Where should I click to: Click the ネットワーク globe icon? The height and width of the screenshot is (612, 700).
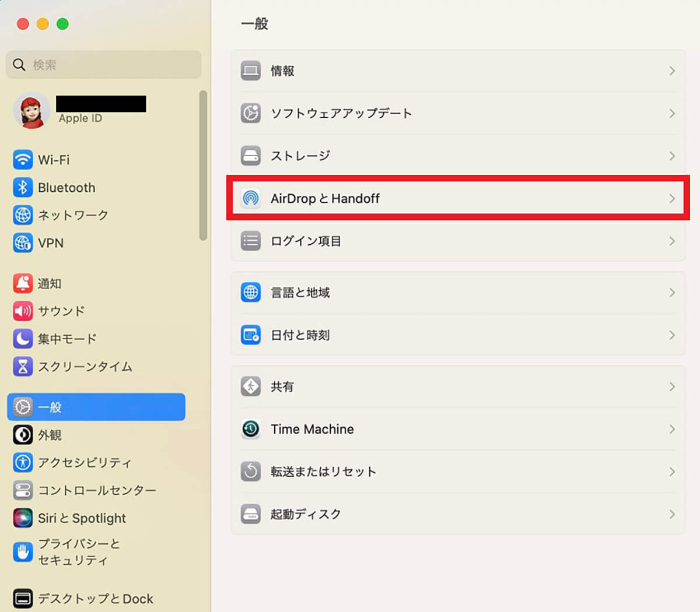point(23,215)
